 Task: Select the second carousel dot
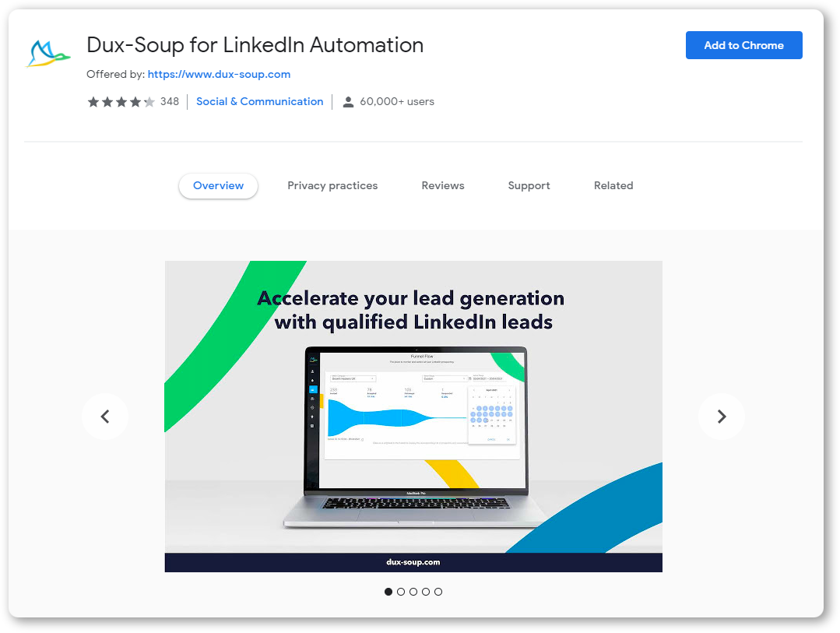(x=401, y=592)
